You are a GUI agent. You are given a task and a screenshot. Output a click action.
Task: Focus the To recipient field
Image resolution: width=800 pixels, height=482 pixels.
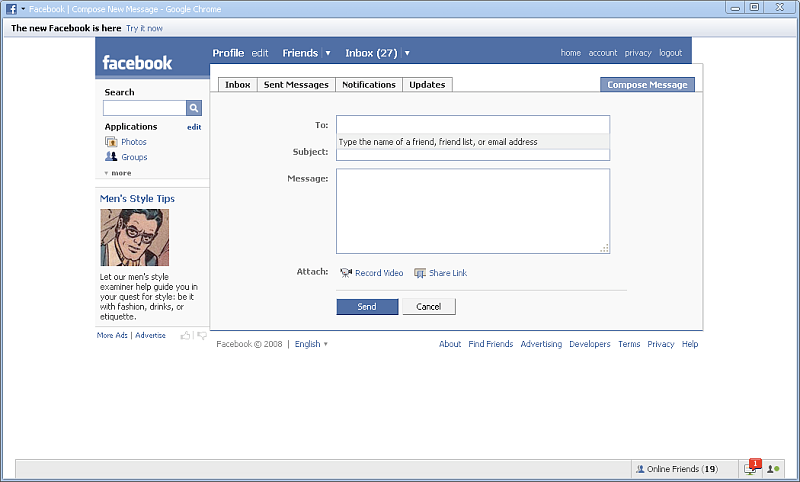[x=473, y=124]
